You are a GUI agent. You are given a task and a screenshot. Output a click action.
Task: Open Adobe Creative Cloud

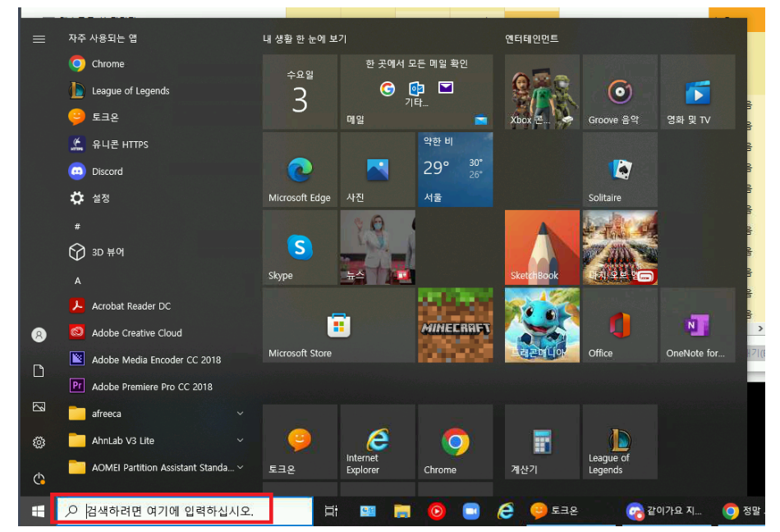click(157, 332)
